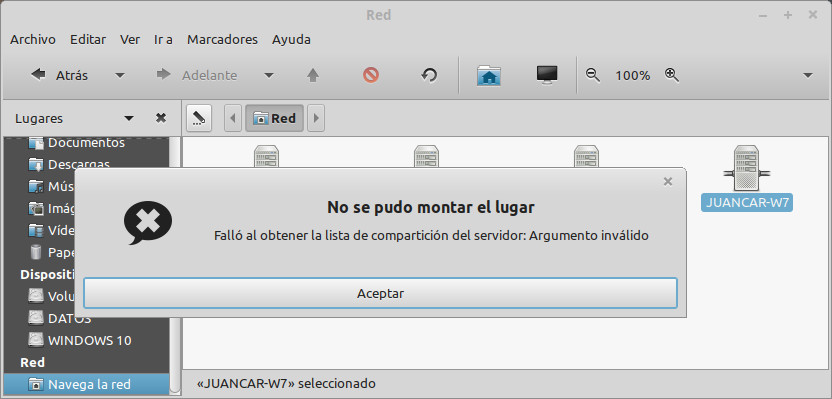Open the Editar menu
Image resolution: width=832 pixels, height=399 pixels.
(x=88, y=39)
